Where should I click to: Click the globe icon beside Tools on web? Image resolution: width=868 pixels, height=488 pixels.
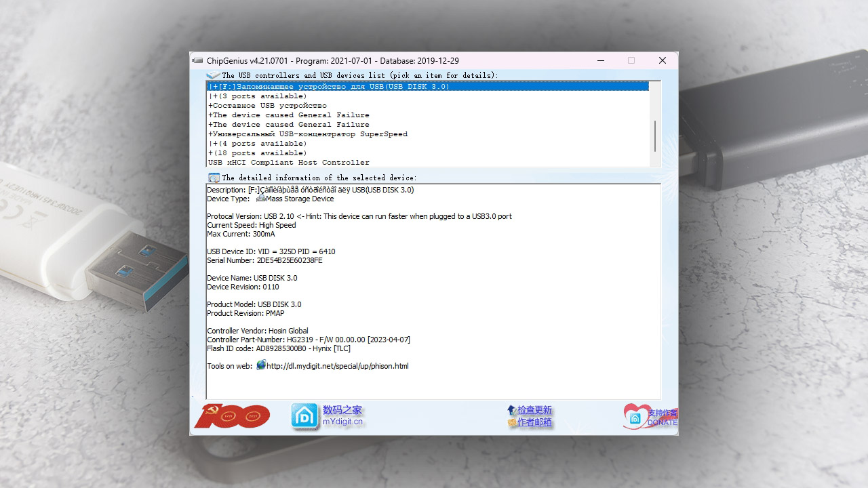tap(261, 365)
